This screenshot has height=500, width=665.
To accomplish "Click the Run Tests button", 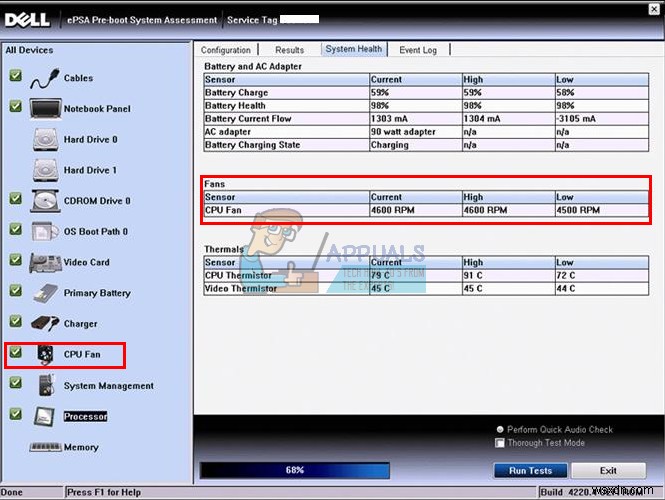I will 531,471.
